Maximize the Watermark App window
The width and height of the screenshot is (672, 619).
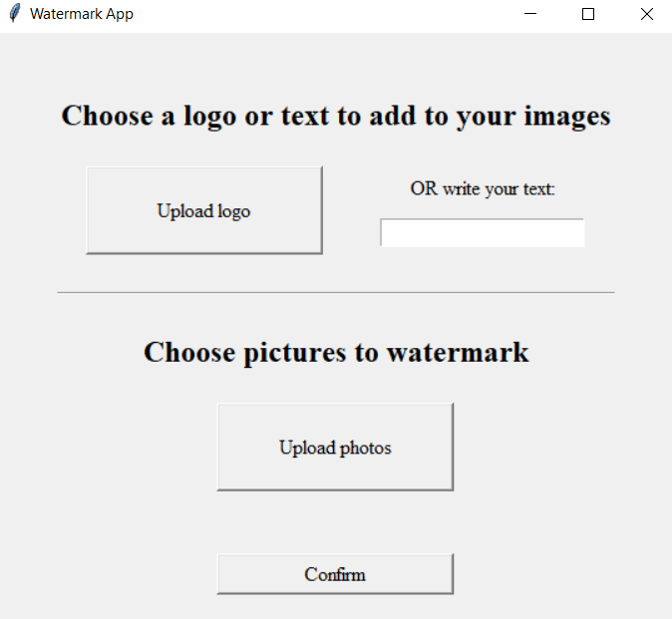tap(588, 14)
